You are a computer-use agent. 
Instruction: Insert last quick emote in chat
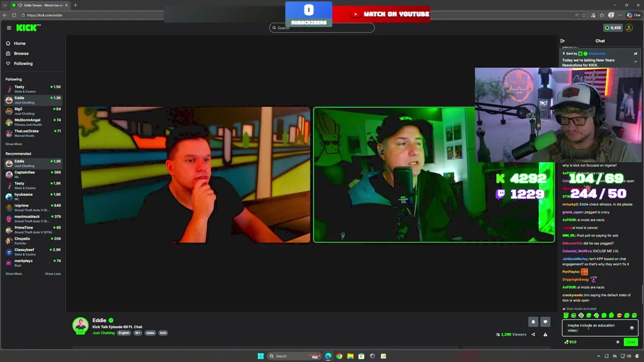pyautogui.click(x=634, y=315)
